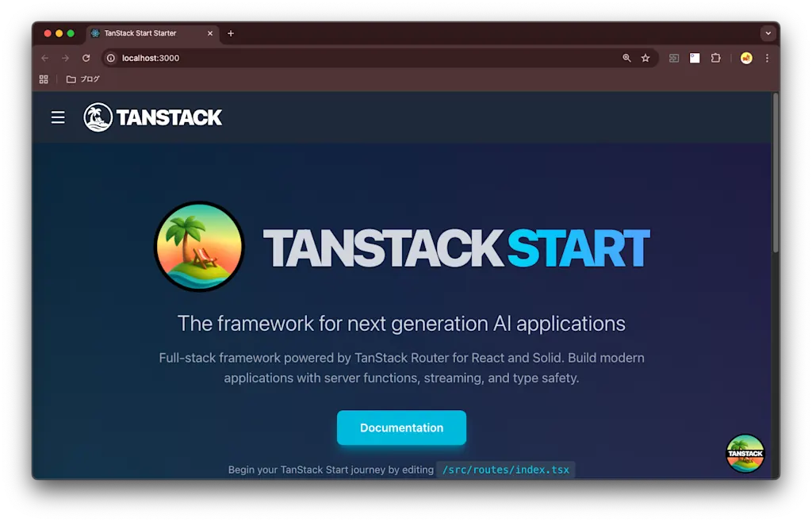This screenshot has width=812, height=522.
Task: Click the Full-stack framework description paragraph
Action: (401, 367)
